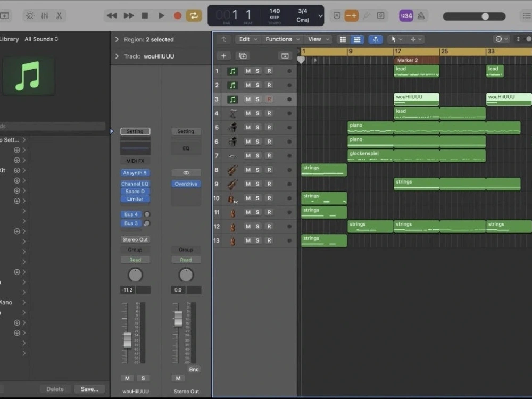Viewport: 532px width, 399px height.
Task: Click the 3/4 time signature display
Action: (x=303, y=11)
